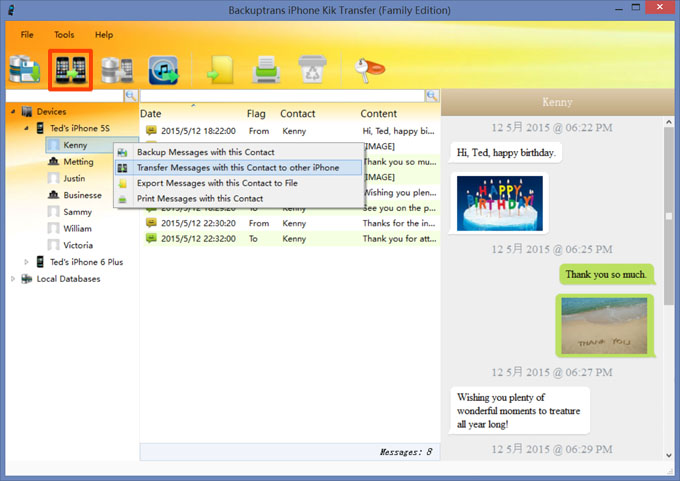Open the Happy Birthday cake image

pos(499,203)
